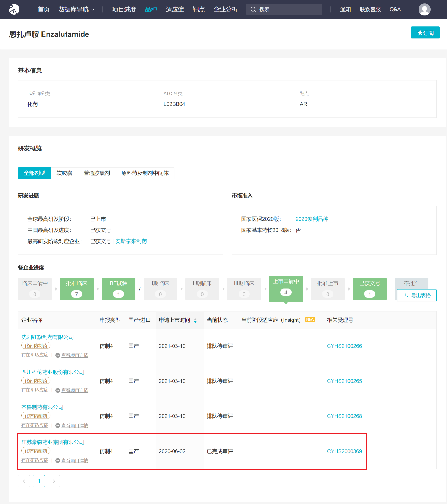Select the 普通胶囊剂 tab
Screen dimensions: 447x504
(x=97, y=173)
